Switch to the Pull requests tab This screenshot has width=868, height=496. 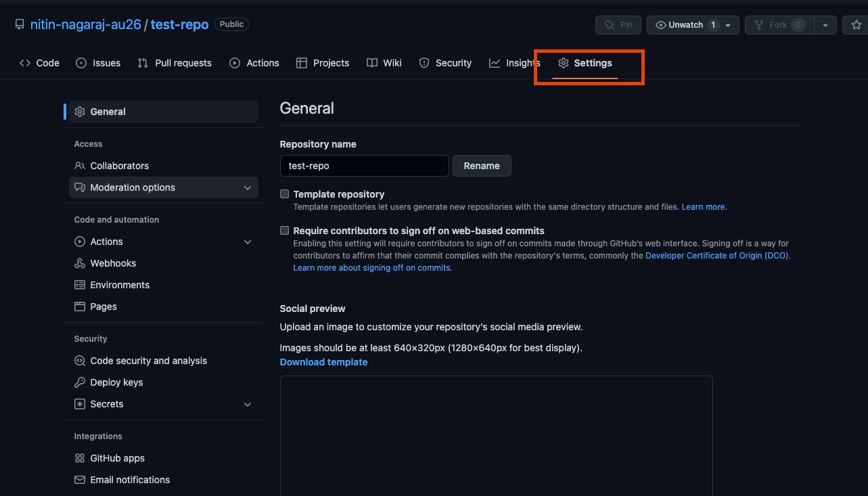pyautogui.click(x=175, y=63)
